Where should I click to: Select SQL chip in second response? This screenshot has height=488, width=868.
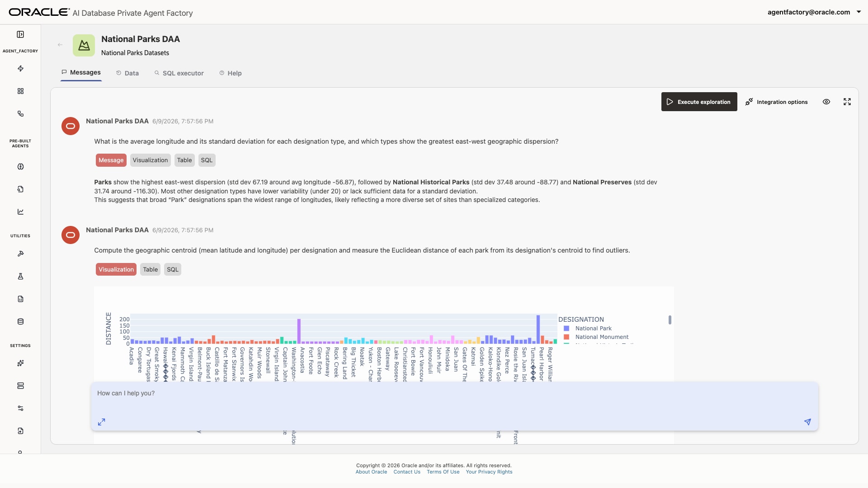pos(173,269)
